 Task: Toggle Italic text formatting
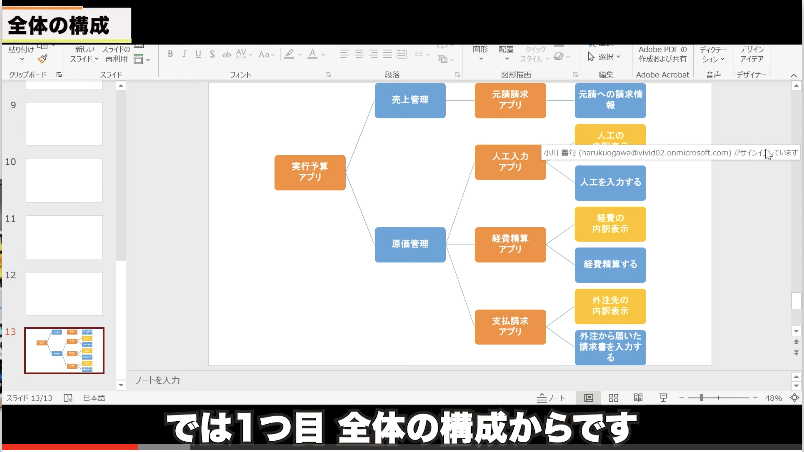[186, 55]
